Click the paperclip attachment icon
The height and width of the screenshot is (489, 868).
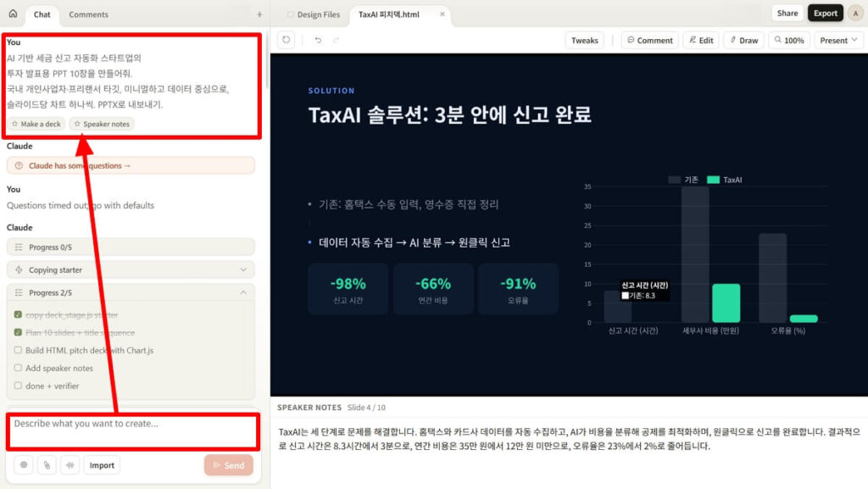coord(47,464)
